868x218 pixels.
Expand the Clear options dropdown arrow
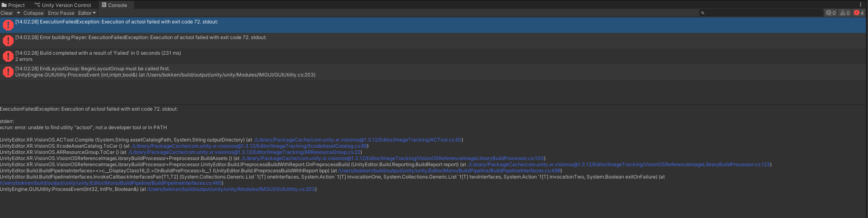19,13
